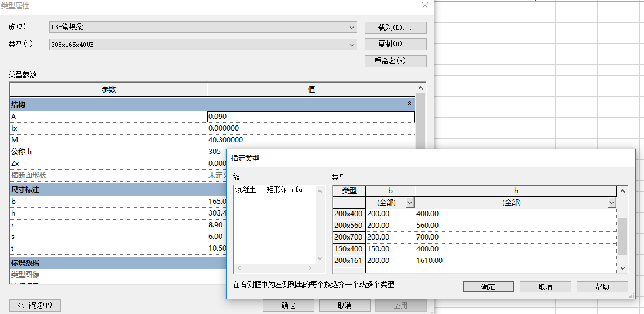This screenshot has height=314, width=644.
Task: Open the 类型 dropdown 305x165x40UB
Action: [203, 45]
